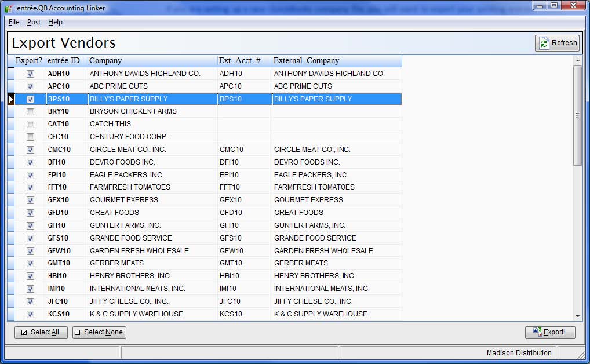Viewport: 590px width, 364px height.
Task: Check the Export box for CATCH THIS
Action: click(x=30, y=124)
